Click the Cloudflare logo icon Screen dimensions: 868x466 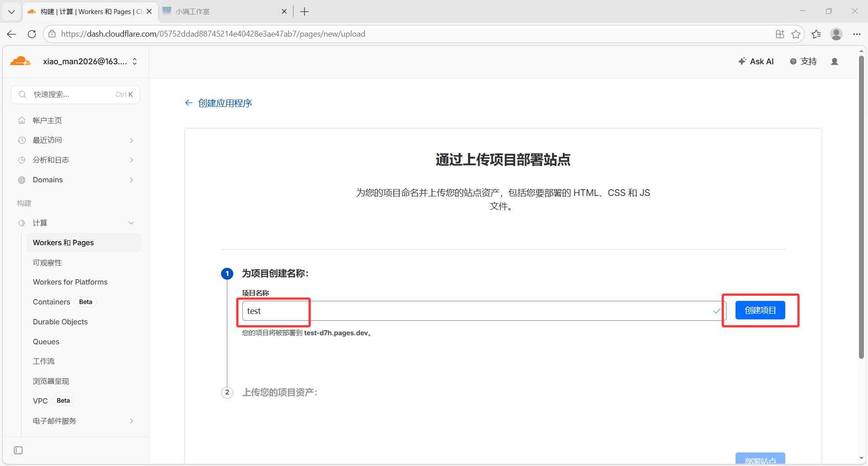click(20, 62)
